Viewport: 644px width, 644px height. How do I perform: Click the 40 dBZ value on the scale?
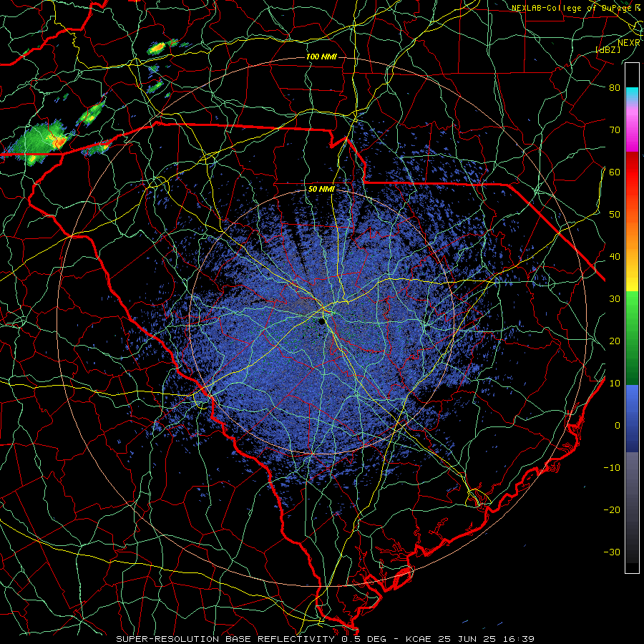(615, 256)
